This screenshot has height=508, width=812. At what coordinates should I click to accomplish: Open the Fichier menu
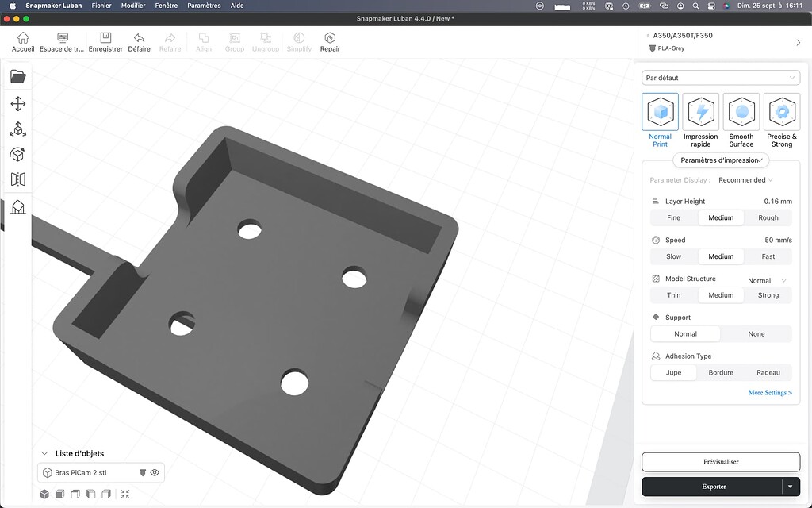[x=101, y=6]
